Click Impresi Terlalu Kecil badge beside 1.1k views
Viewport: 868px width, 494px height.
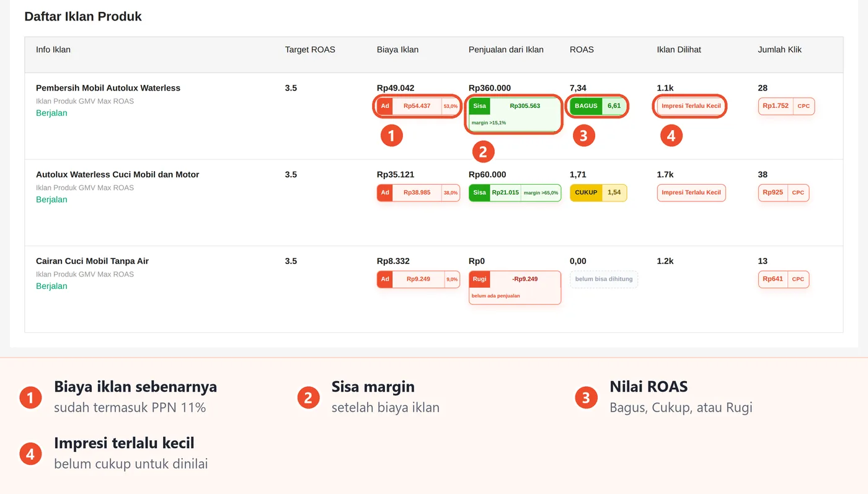coord(691,106)
